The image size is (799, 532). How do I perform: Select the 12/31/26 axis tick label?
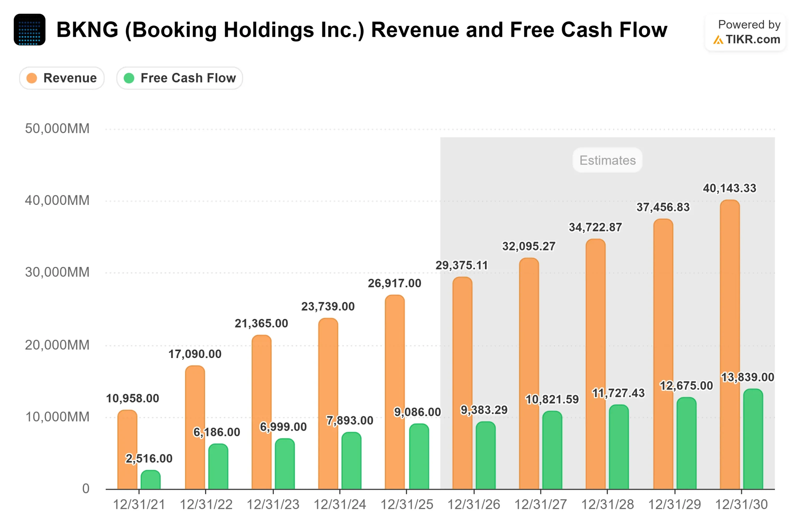coord(473,505)
